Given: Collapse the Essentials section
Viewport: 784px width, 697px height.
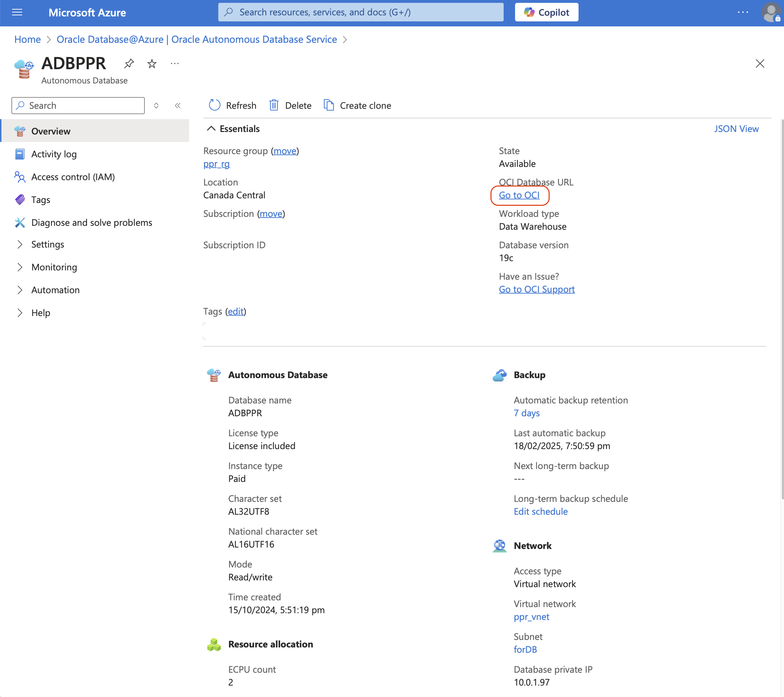Looking at the screenshot, I should [x=212, y=128].
